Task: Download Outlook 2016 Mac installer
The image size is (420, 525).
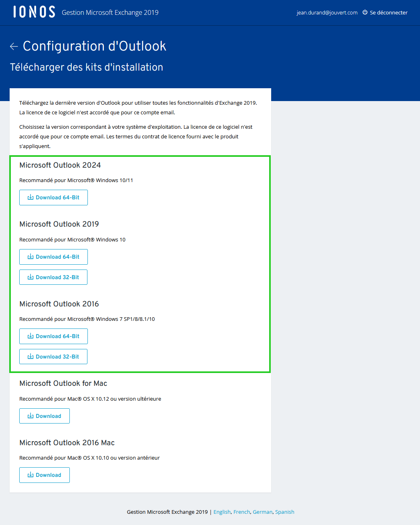Action: (45, 475)
